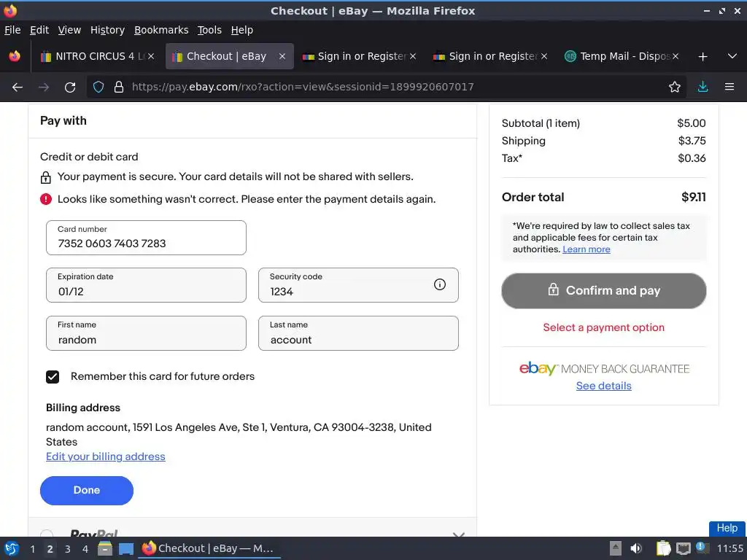The width and height of the screenshot is (747, 560).
Task: Open the Firefox downloads panel
Action: tap(703, 87)
